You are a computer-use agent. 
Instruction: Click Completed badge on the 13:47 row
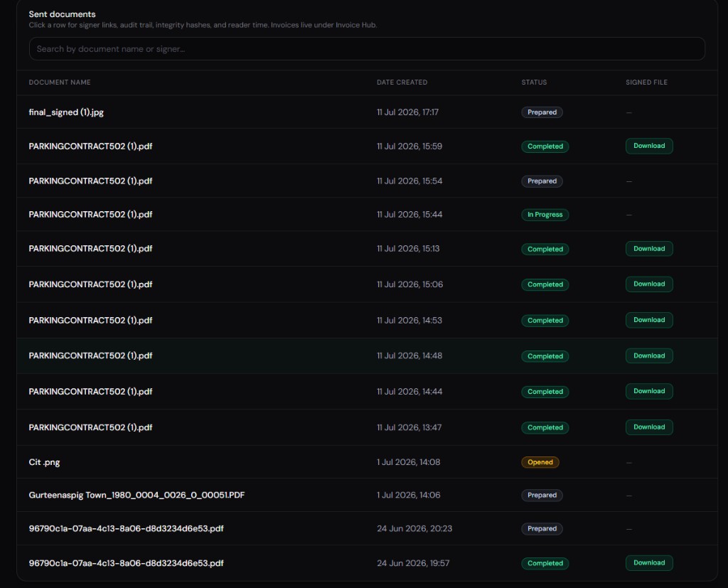(x=545, y=427)
